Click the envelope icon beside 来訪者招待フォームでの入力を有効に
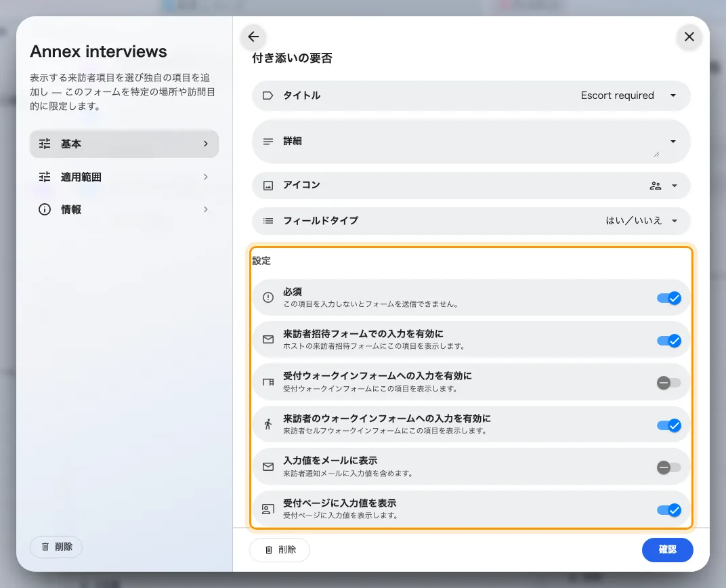 pyautogui.click(x=268, y=339)
